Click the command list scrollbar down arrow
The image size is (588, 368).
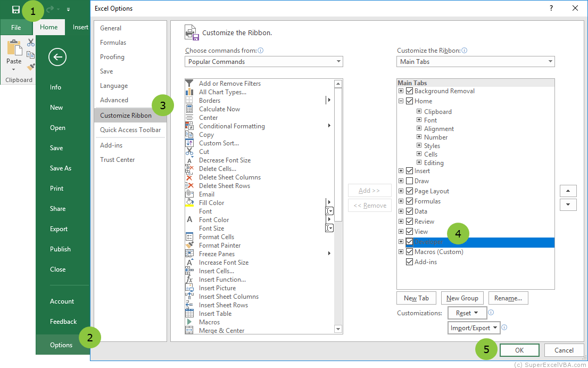tap(338, 330)
